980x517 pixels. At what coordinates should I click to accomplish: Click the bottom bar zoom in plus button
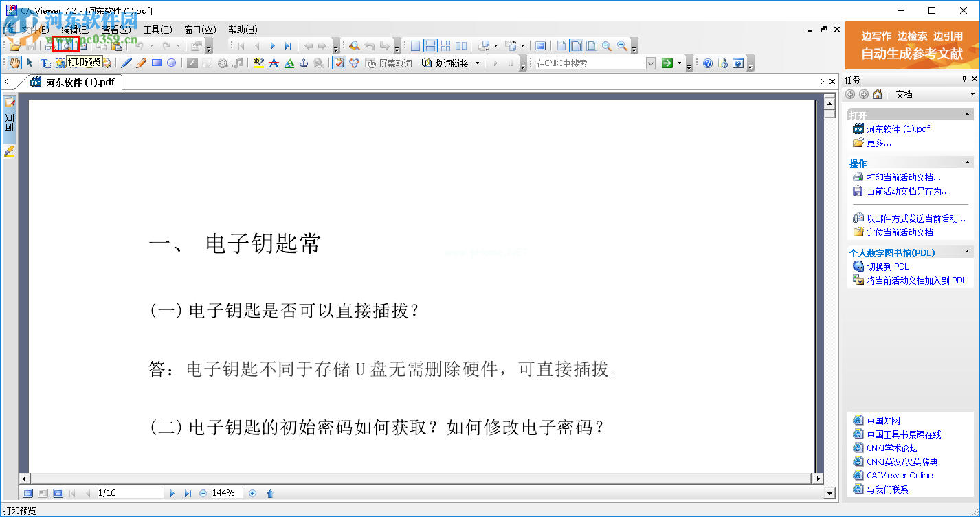[x=252, y=493]
